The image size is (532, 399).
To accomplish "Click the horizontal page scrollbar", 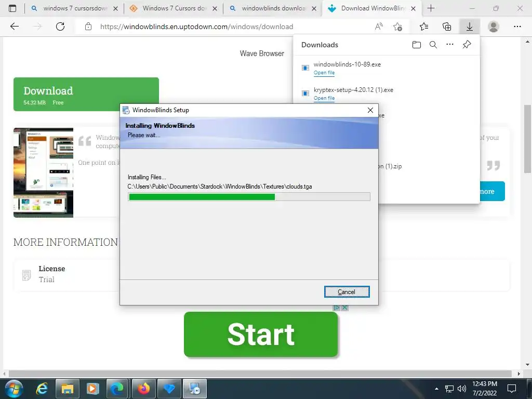I will click(x=260, y=374).
